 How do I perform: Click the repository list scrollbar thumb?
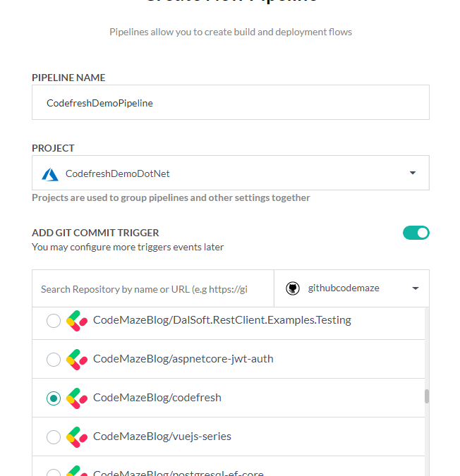tap(426, 396)
